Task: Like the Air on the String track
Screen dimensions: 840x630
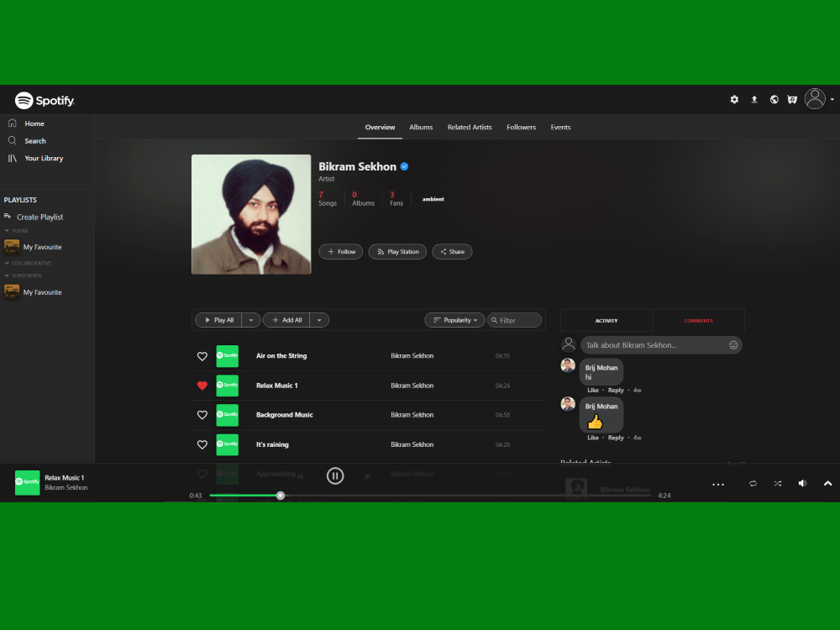Action: pyautogui.click(x=202, y=356)
